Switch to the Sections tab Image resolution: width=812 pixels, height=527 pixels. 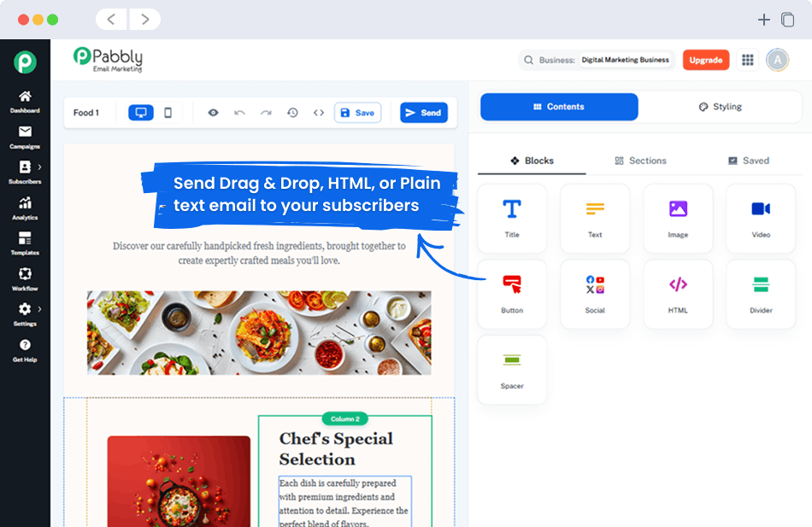click(x=640, y=161)
